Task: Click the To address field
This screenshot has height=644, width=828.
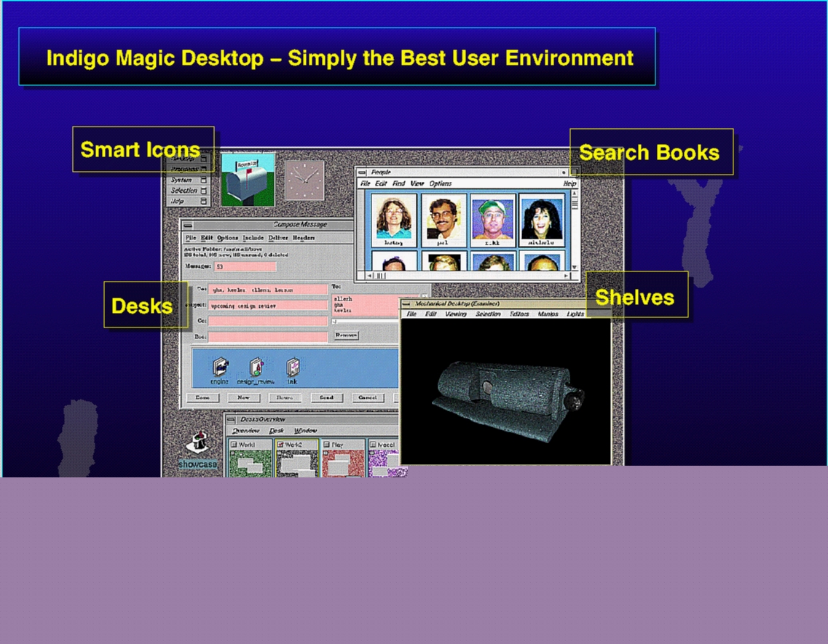Action: click(268, 290)
